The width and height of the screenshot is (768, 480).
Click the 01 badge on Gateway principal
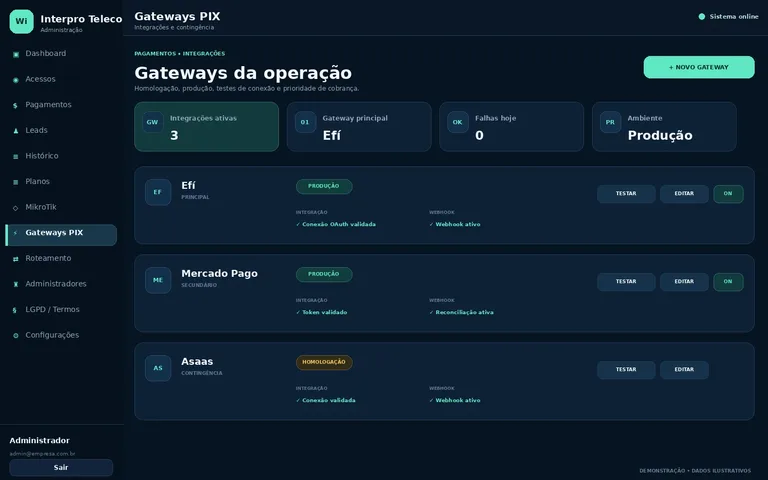coord(305,122)
